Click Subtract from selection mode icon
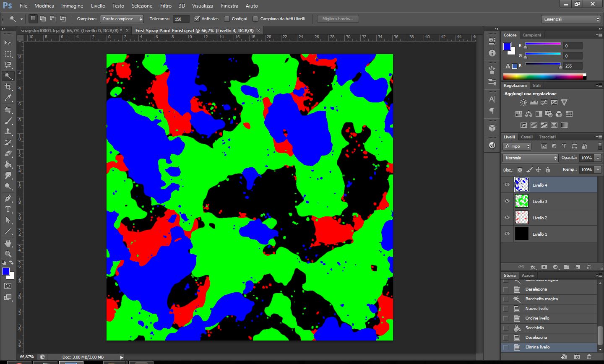The height and width of the screenshot is (364, 604). pyautogui.click(x=53, y=18)
